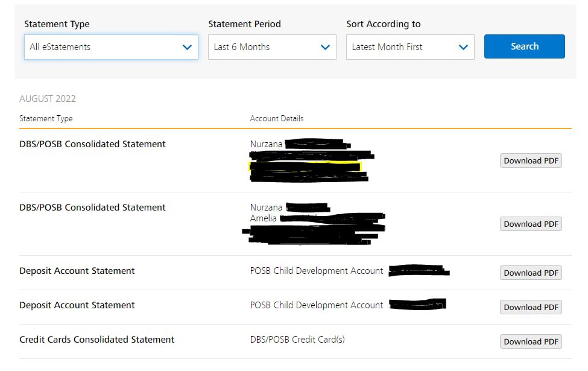Image resolution: width=588 pixels, height=371 pixels.
Task: Click the Amelia account holder name
Action: pyautogui.click(x=264, y=218)
